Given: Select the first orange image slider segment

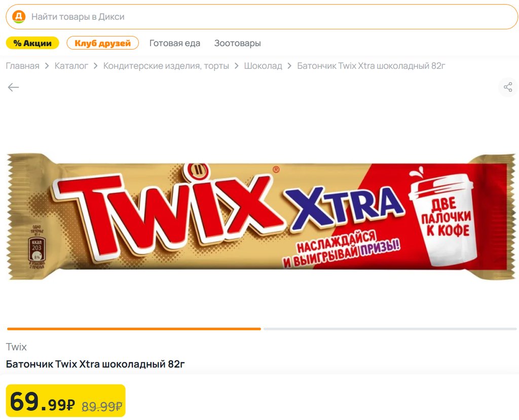Looking at the screenshot, I should 134,329.
